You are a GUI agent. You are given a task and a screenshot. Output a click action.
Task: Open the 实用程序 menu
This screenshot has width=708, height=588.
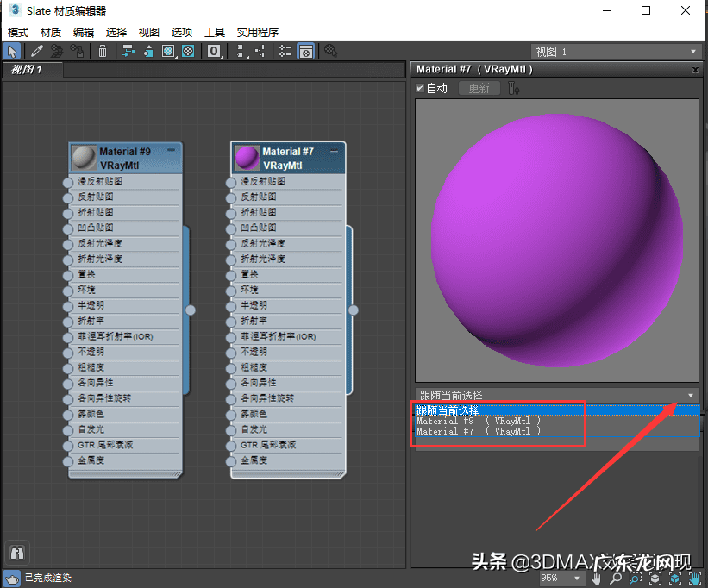258,32
